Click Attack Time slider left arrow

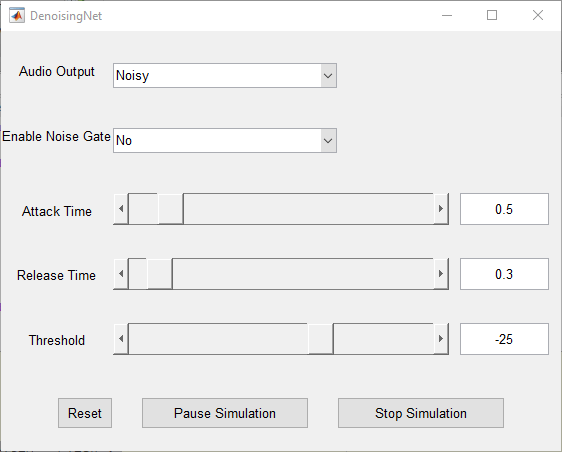coord(121,209)
